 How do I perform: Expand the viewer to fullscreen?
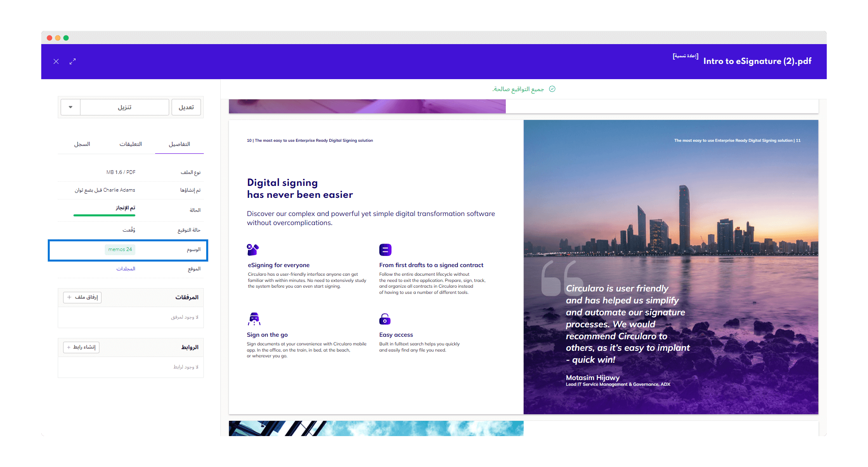pos(73,61)
